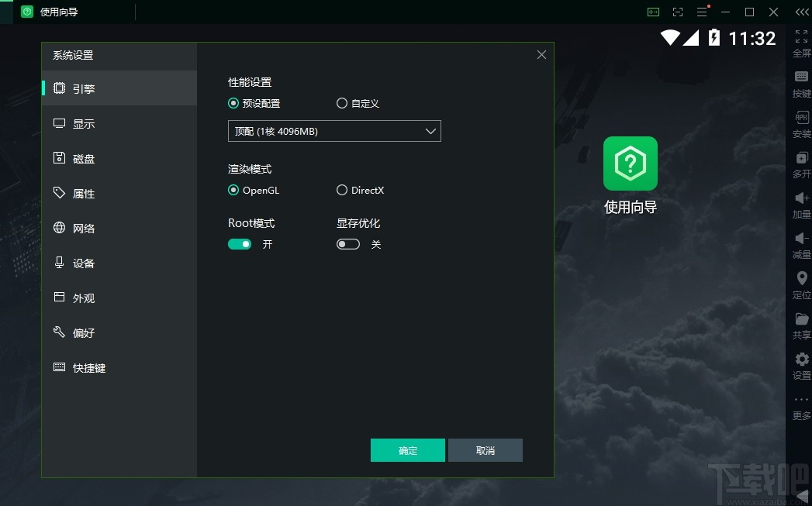Launch the 使用向导 app on the desktop
This screenshot has height=506, width=812.
(x=630, y=164)
